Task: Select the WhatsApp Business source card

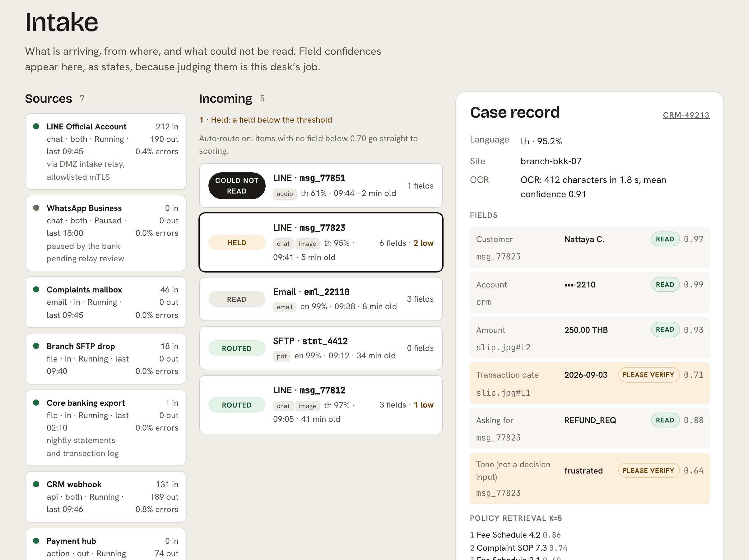Action: (106, 233)
